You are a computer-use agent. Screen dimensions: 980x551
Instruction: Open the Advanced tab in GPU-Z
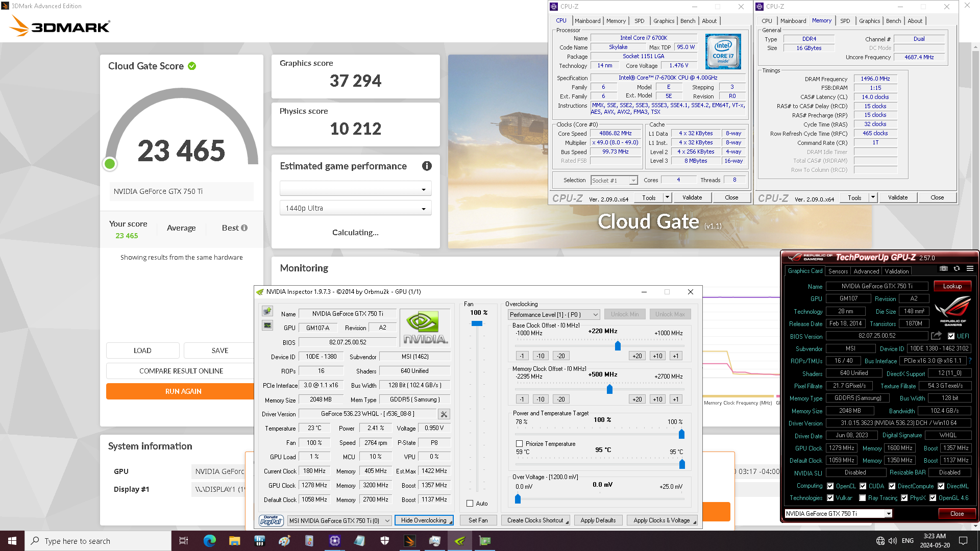click(866, 271)
